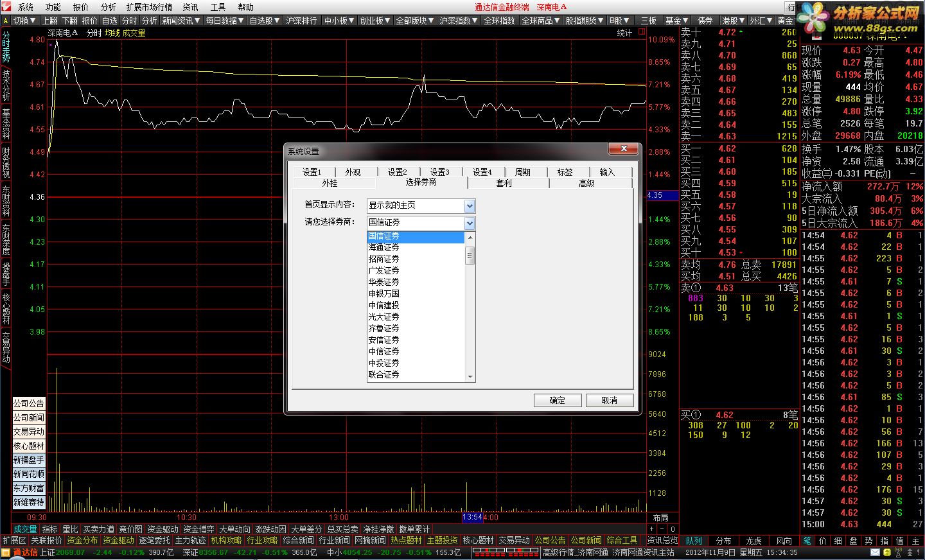925x560 pixels.
Task: Open the 切换 dropdown on toolbar
Action: tap(25, 21)
